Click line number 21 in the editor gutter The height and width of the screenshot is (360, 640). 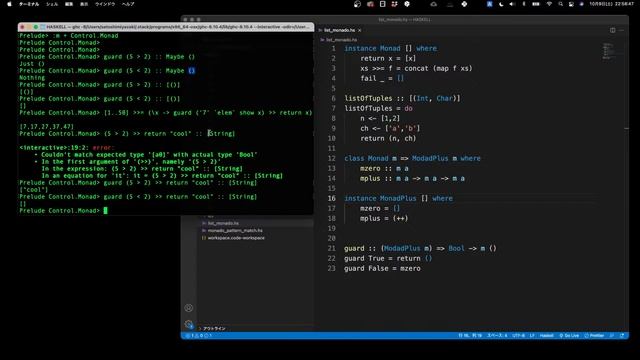pos(331,248)
